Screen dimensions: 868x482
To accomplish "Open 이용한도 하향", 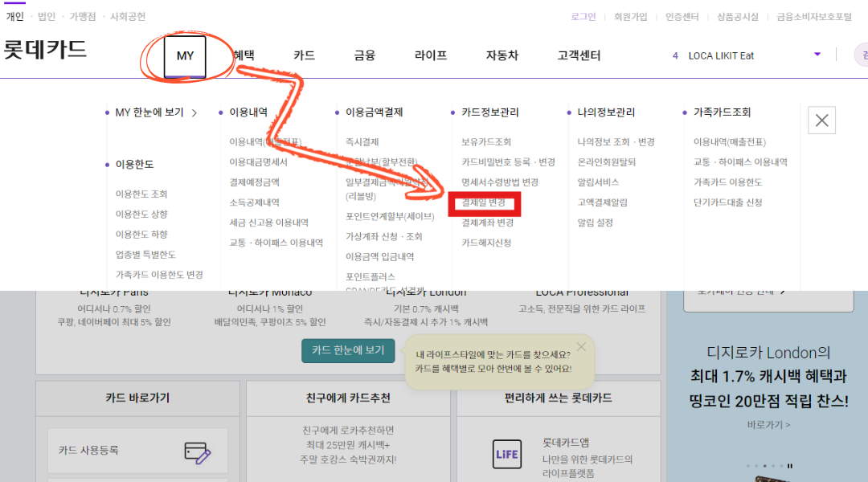I will (141, 234).
